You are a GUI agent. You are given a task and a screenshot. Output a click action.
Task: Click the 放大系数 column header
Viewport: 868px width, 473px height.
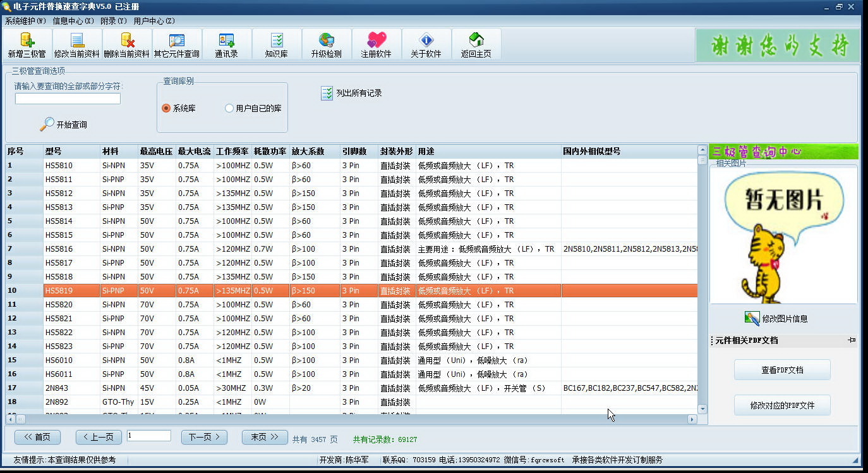point(315,152)
